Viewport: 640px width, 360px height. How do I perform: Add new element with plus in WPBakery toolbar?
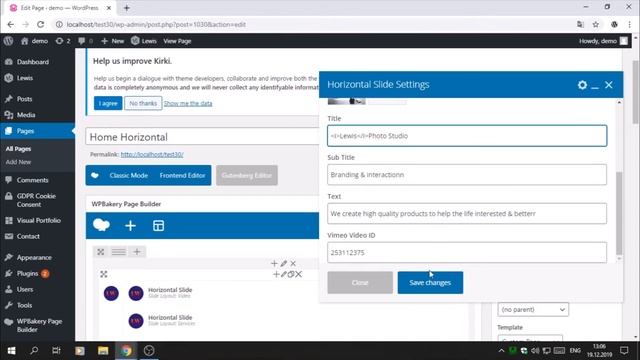(130, 226)
